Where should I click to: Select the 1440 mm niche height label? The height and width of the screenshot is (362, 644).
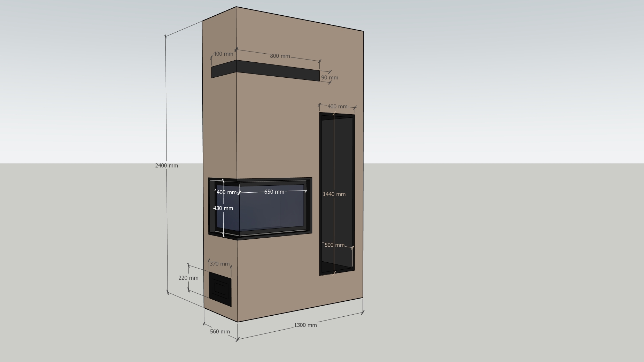[334, 194]
